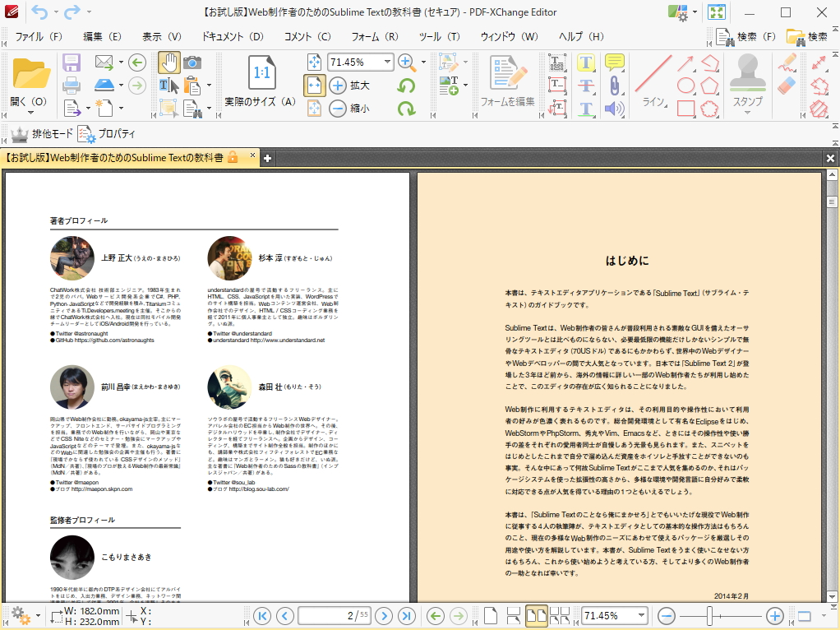Viewport: 840px width, 630px height.
Task: Expand the スタンプ stamp dropdown arrow
Action: (747, 113)
